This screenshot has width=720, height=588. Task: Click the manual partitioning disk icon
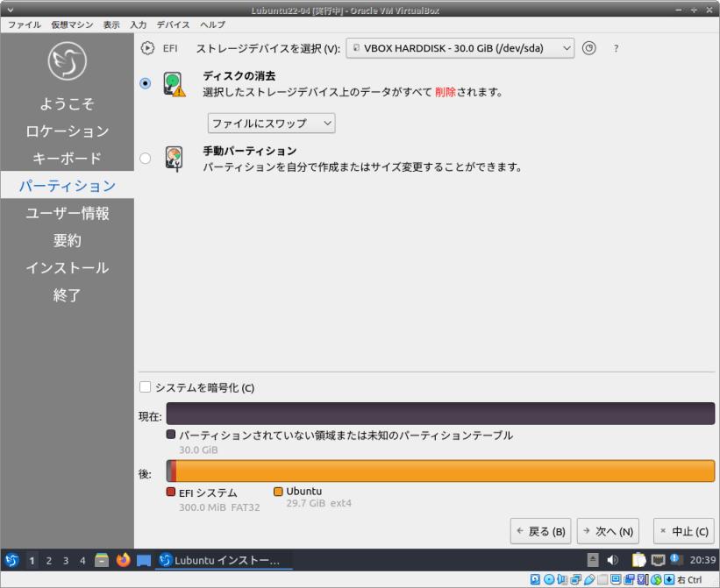tap(174, 159)
